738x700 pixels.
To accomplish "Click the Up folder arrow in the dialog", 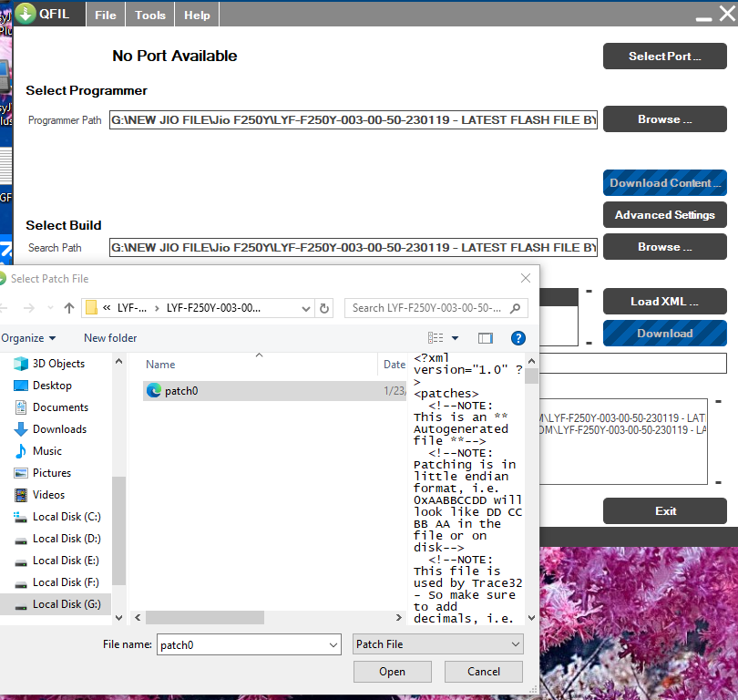I will (69, 308).
